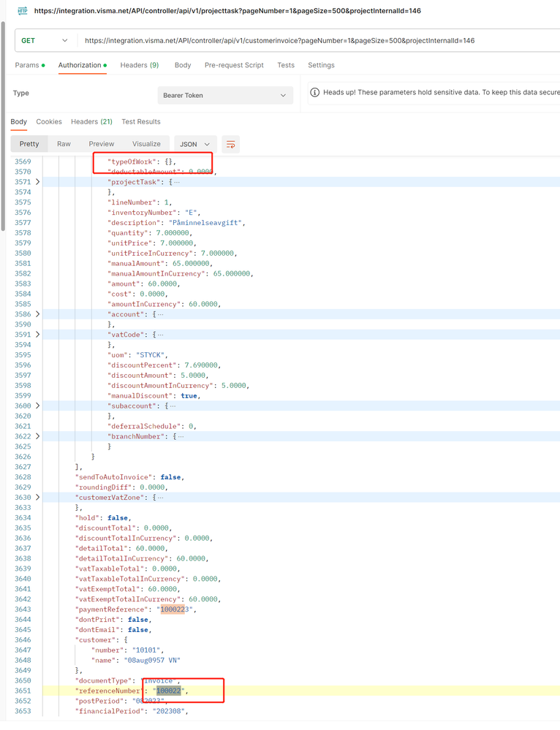This screenshot has height=730, width=560.
Task: Click the customer name "08aug0957 VN"
Action: [152, 660]
